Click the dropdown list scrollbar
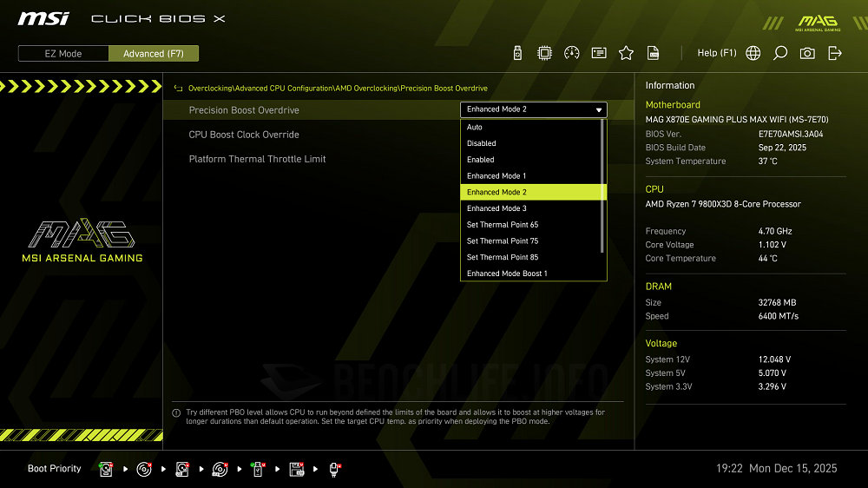868x488 pixels. 602,187
